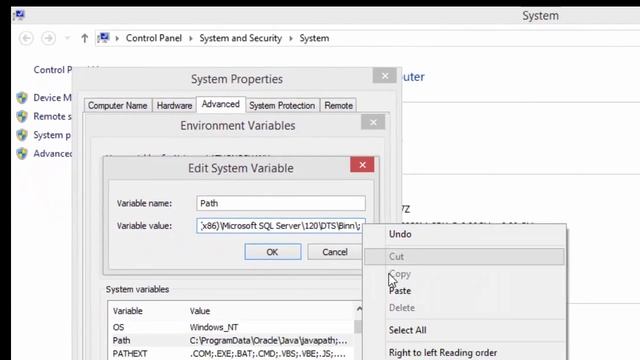Select the Advanced tab
Viewport: 640px width, 360px height.
click(221, 104)
